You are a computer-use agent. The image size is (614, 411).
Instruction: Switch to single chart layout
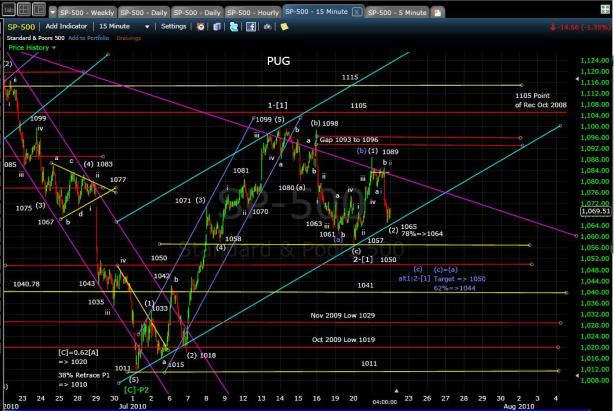[x=9, y=9]
